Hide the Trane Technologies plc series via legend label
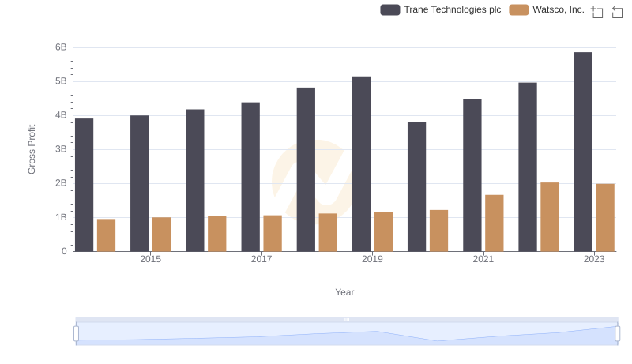Viewport: 632px width, 364px height. pos(452,10)
